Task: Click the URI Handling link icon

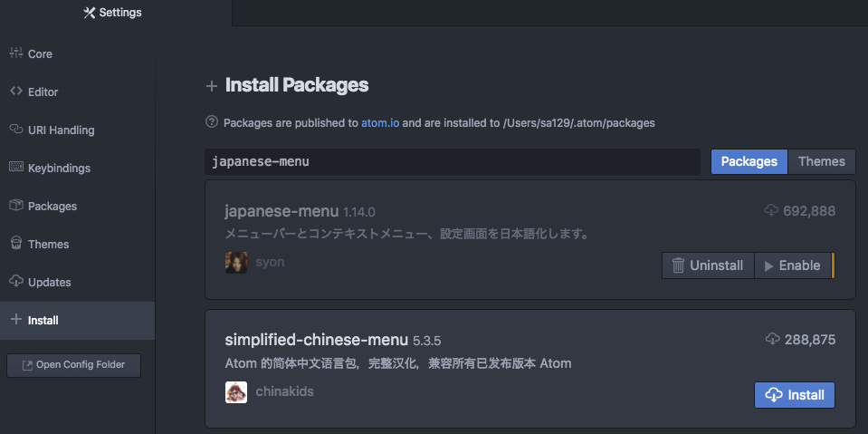Action: [x=16, y=130]
